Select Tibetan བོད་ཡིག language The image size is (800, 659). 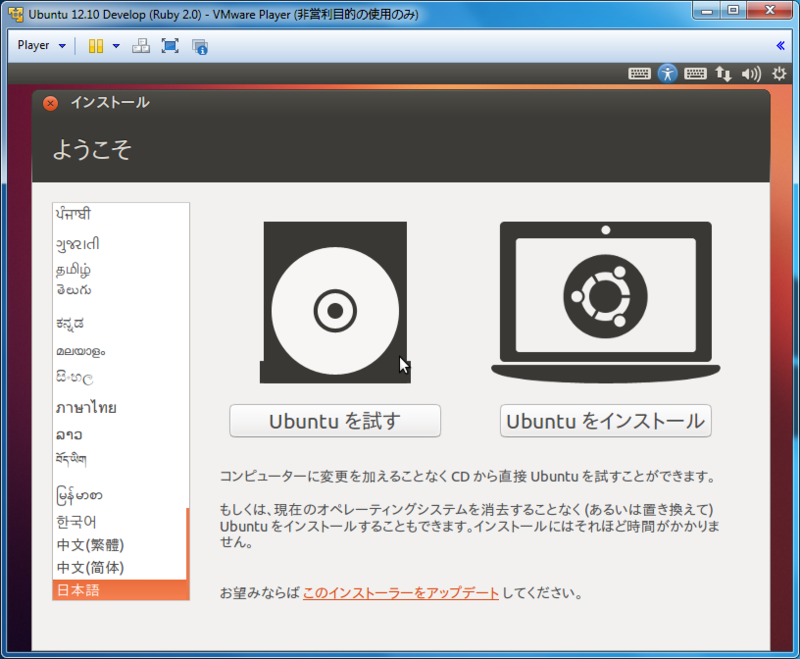(x=119, y=459)
